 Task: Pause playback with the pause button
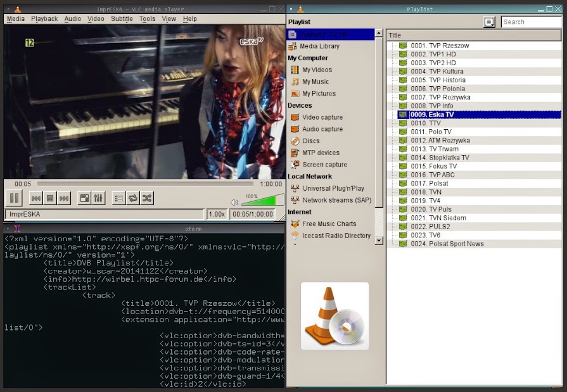tap(14, 198)
